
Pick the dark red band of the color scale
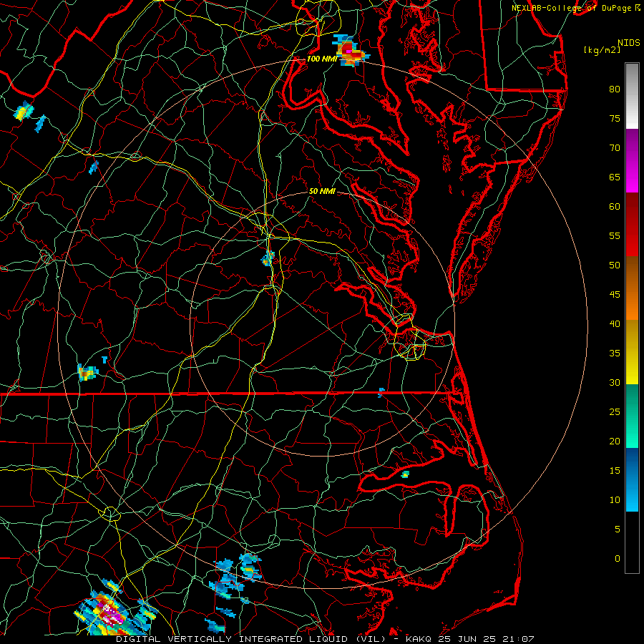pos(632,224)
